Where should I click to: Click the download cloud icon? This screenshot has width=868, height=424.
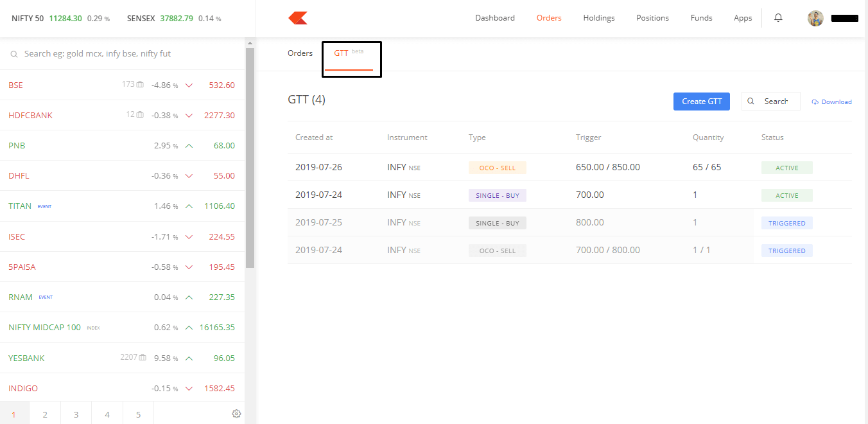coord(815,102)
